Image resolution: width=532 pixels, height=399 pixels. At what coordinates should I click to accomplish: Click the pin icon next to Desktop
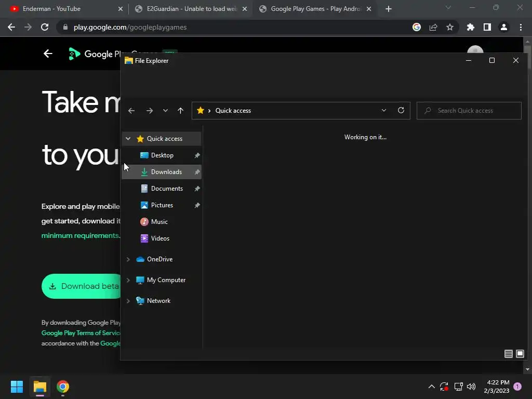click(197, 155)
